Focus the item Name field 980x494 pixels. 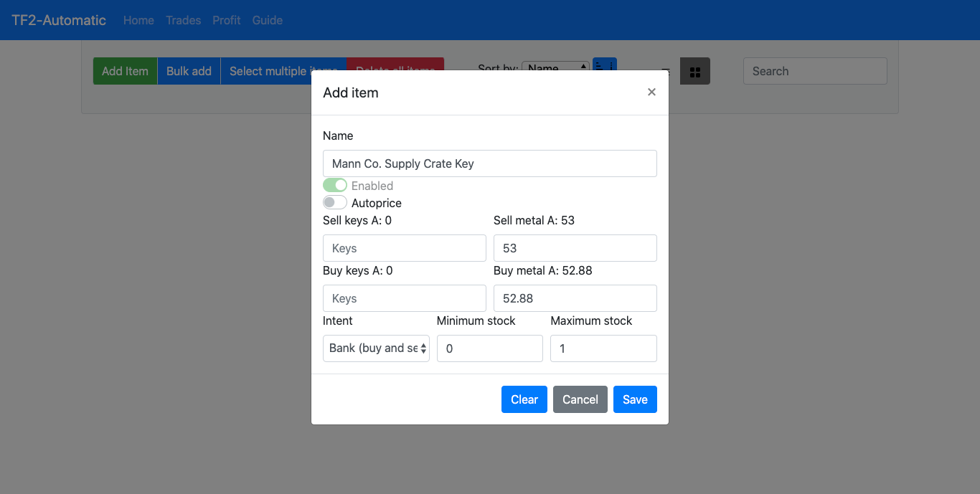coord(490,163)
